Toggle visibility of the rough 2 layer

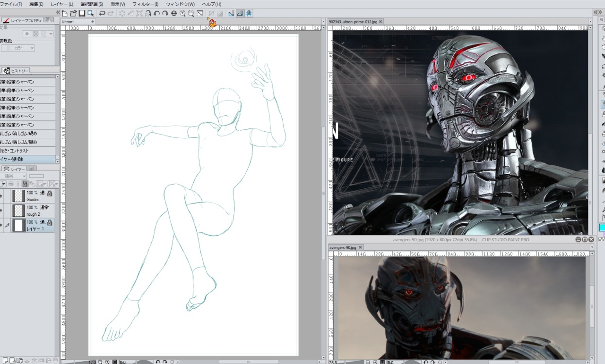tap(1, 211)
